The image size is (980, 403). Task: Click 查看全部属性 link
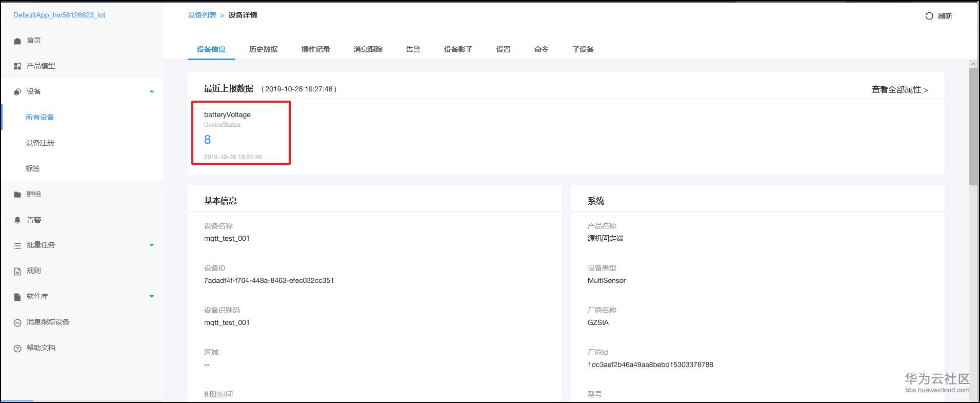tap(900, 89)
